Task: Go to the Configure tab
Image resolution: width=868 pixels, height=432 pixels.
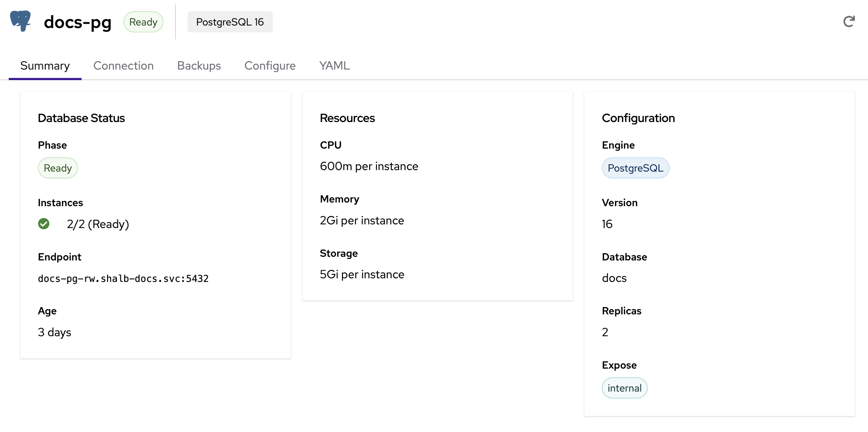Action: tap(270, 66)
